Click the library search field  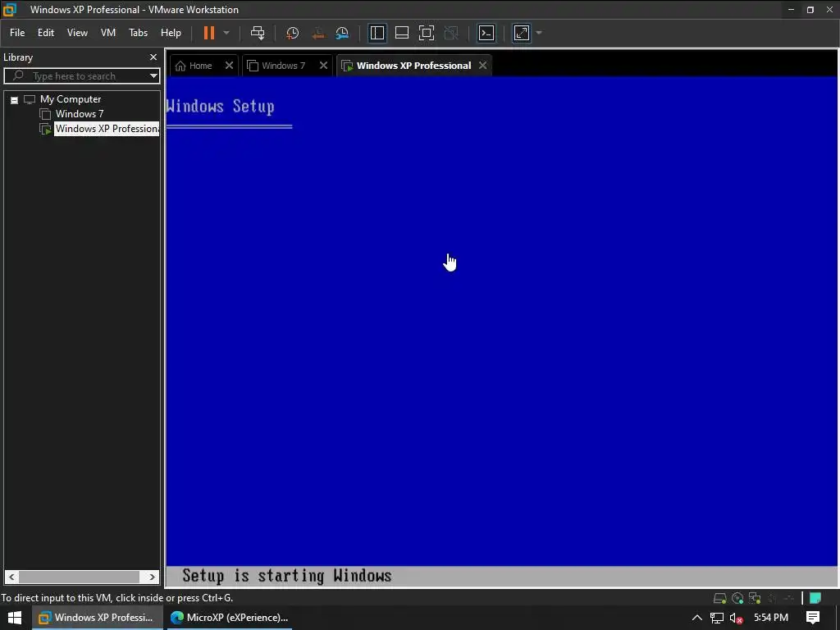click(x=76, y=76)
